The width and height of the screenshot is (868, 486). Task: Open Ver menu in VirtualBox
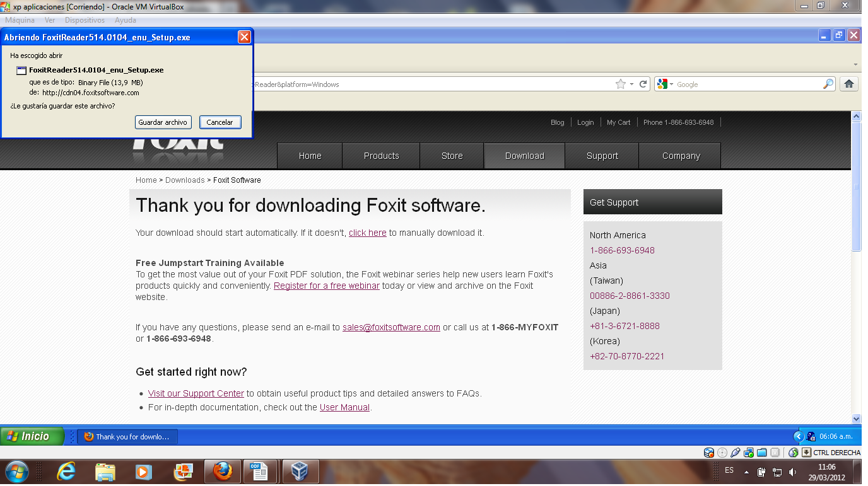50,20
